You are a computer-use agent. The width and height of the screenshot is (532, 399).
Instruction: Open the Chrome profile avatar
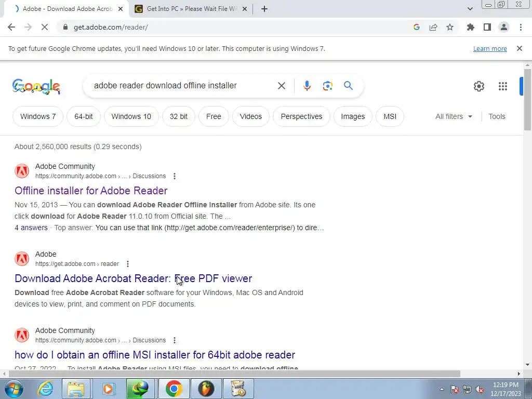pyautogui.click(x=504, y=27)
